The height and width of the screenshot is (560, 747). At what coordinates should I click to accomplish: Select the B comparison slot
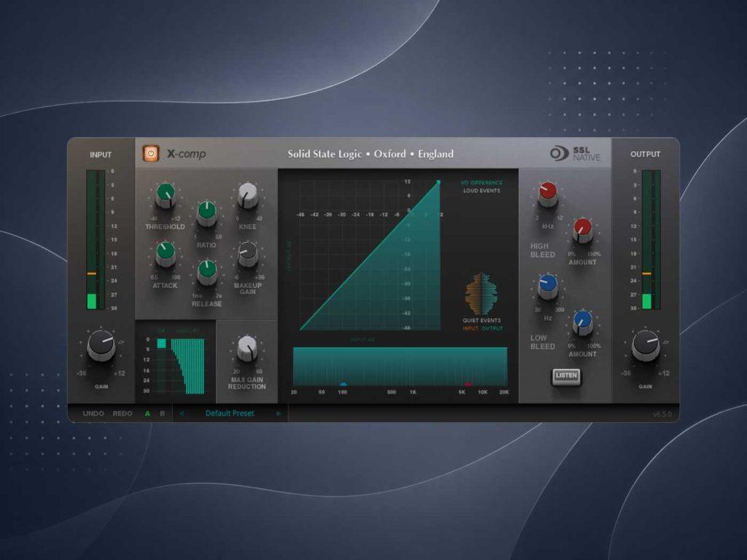coord(163,413)
